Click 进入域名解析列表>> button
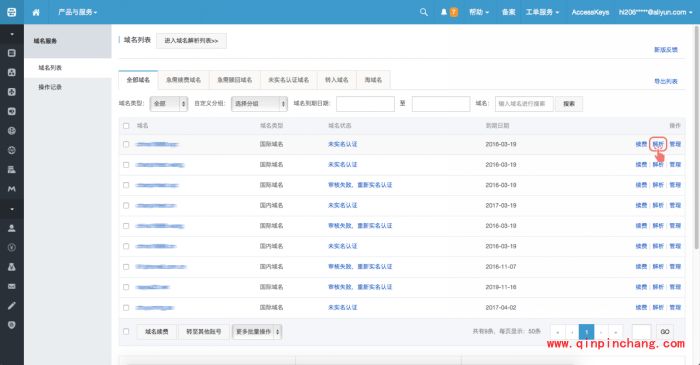 coord(191,41)
